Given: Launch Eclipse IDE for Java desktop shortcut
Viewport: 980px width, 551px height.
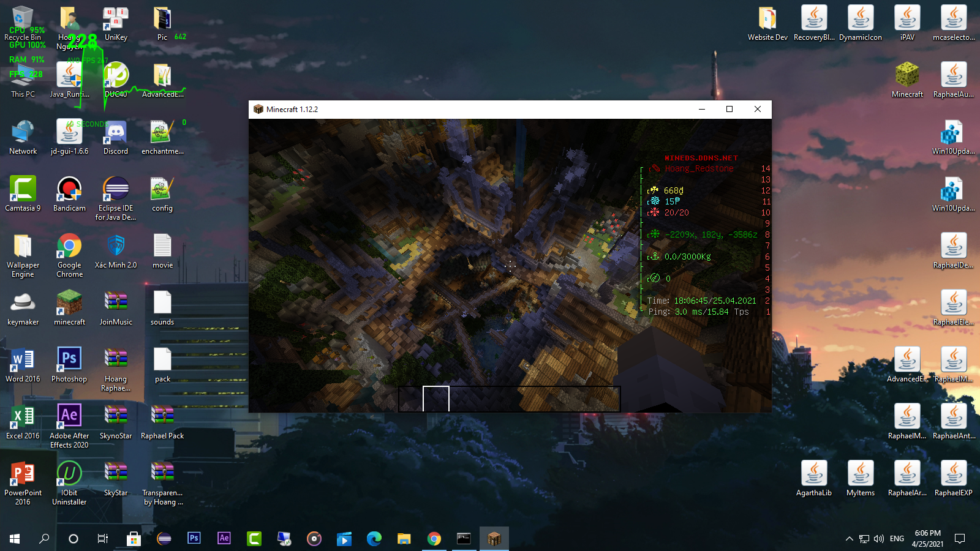Looking at the screenshot, I should [116, 199].
